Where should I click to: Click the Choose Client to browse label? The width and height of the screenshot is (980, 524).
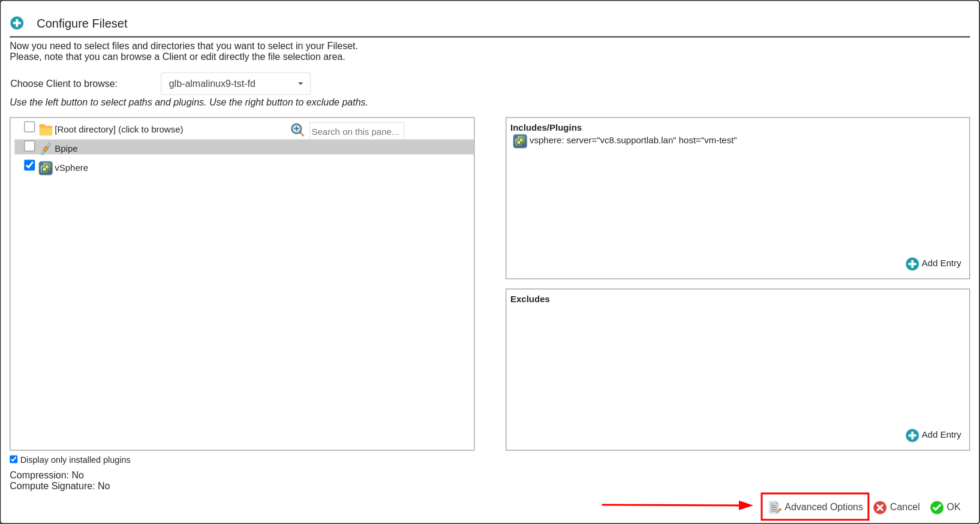tap(64, 84)
